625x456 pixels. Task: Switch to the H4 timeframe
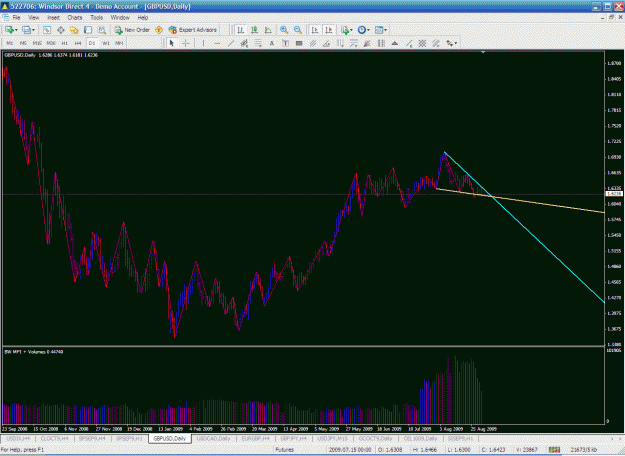pos(78,43)
